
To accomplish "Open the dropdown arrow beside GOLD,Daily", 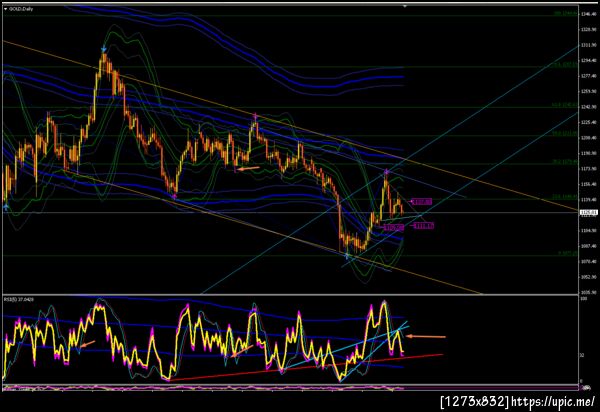I will (x=5, y=9).
